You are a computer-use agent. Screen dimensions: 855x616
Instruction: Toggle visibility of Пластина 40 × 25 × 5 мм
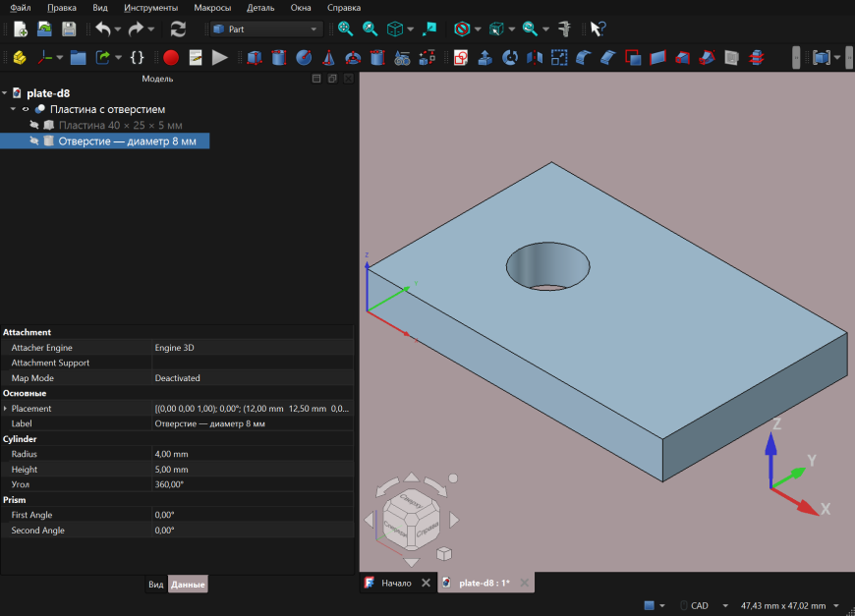(x=33, y=125)
